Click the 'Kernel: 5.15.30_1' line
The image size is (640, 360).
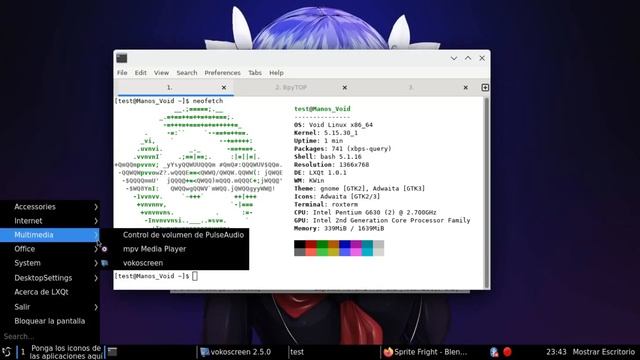(x=326, y=133)
